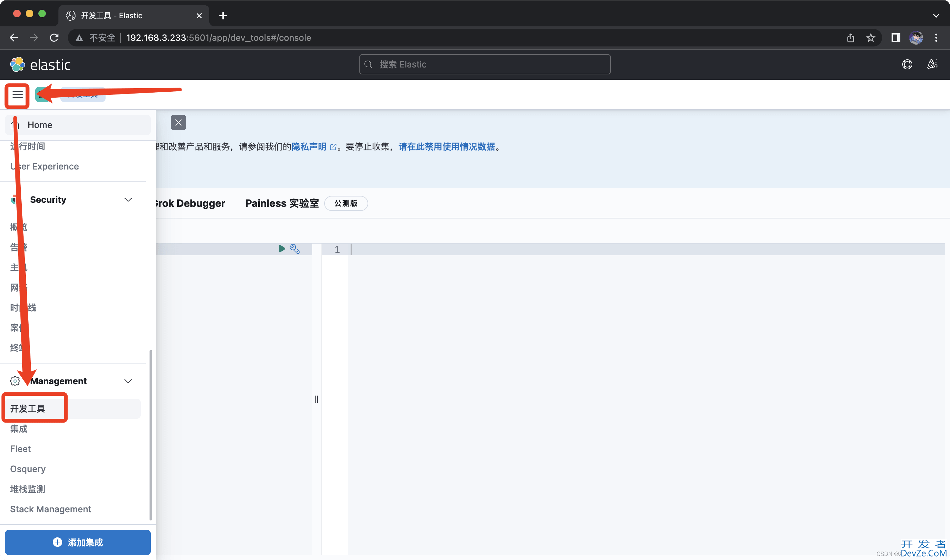Open 运行时间 in the sidebar
This screenshot has height=560, width=950.
click(x=28, y=146)
